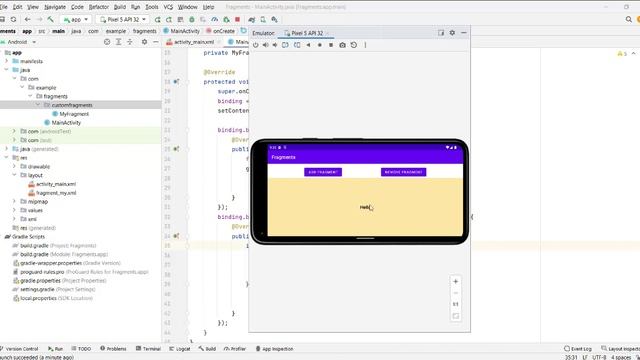640x360 pixels.
Task: Open the Problems tool window
Action: 113,349
